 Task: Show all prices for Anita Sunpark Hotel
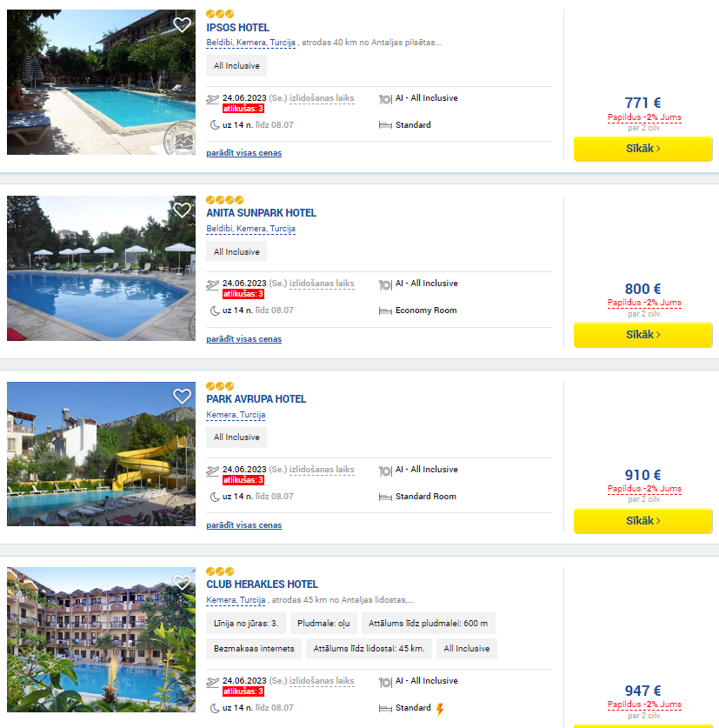pos(244,339)
